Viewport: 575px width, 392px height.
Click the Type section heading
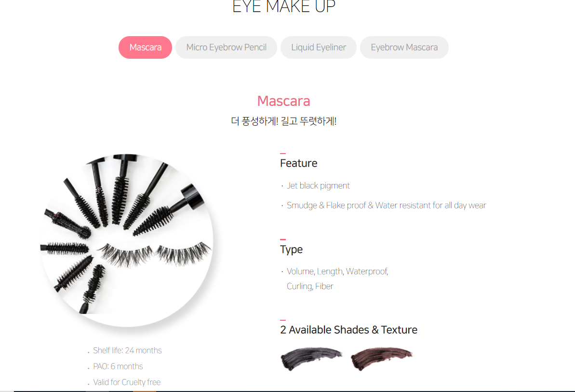click(291, 249)
